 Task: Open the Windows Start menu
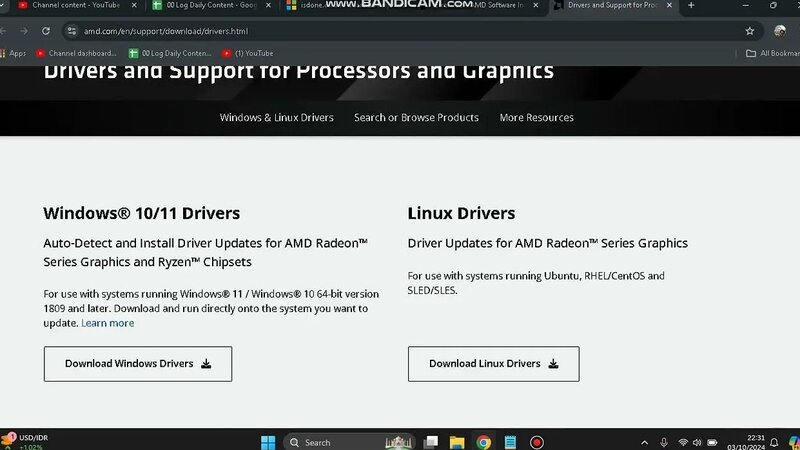(x=268, y=442)
